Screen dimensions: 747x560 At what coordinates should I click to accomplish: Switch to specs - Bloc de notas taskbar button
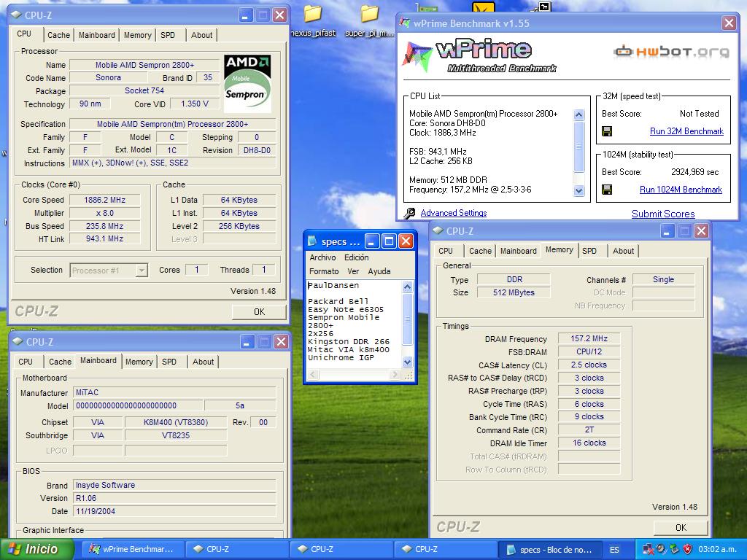(549, 550)
